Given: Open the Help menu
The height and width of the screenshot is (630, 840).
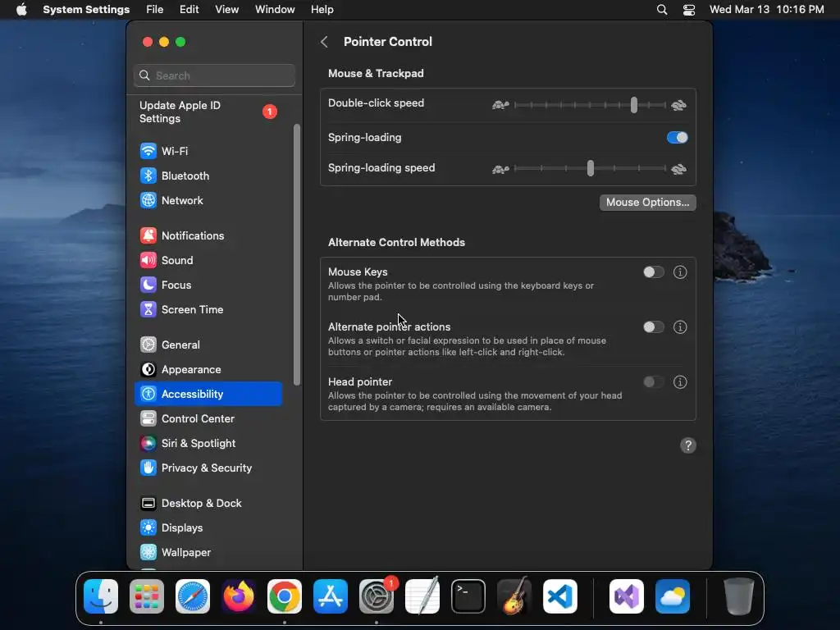Looking at the screenshot, I should pyautogui.click(x=322, y=10).
